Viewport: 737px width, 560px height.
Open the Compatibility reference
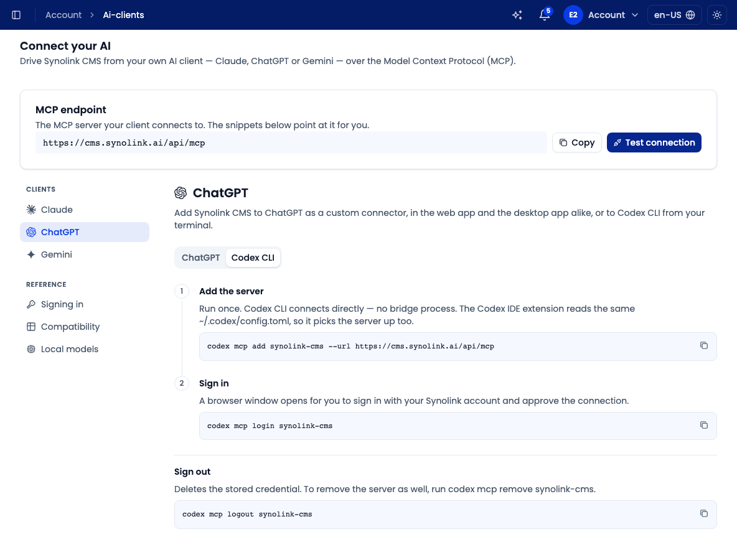(x=85, y=327)
